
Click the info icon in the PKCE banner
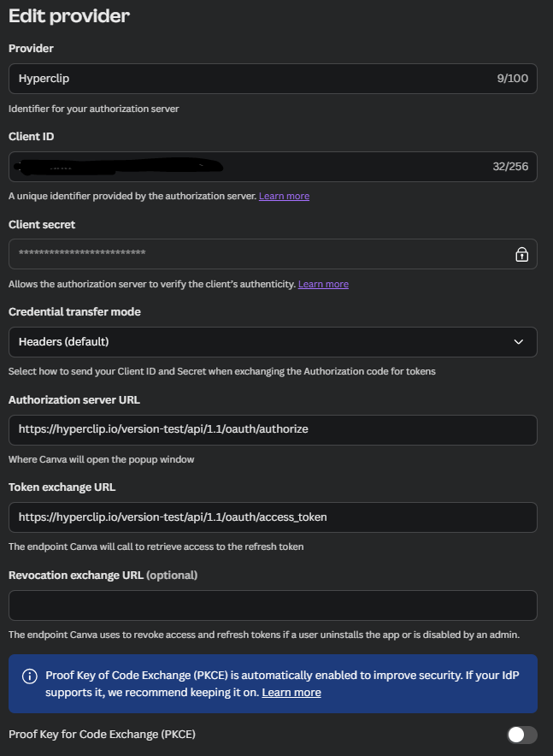[x=30, y=676]
